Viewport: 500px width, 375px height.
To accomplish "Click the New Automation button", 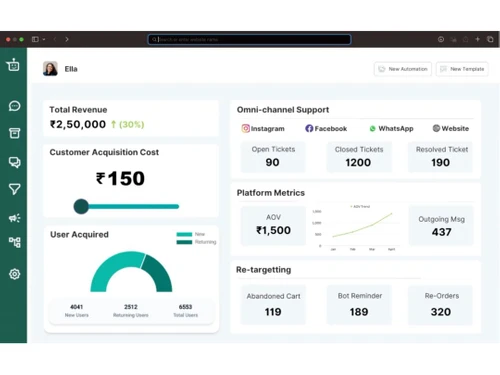I will tap(403, 69).
